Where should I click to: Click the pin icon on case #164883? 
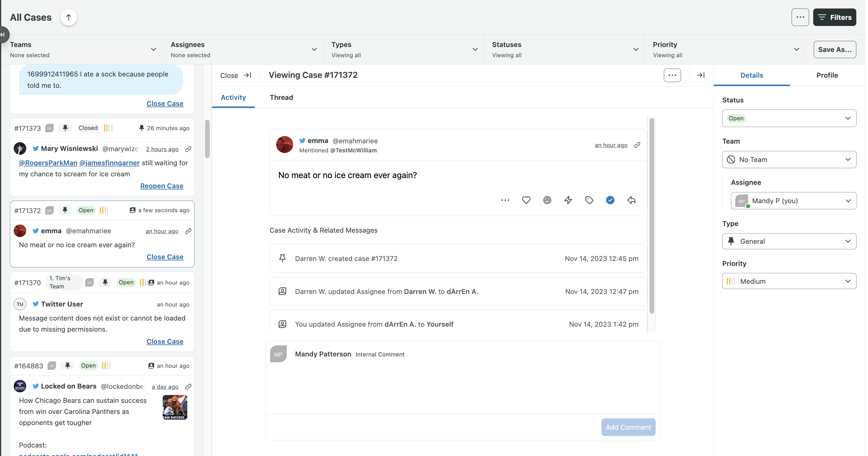(x=67, y=366)
